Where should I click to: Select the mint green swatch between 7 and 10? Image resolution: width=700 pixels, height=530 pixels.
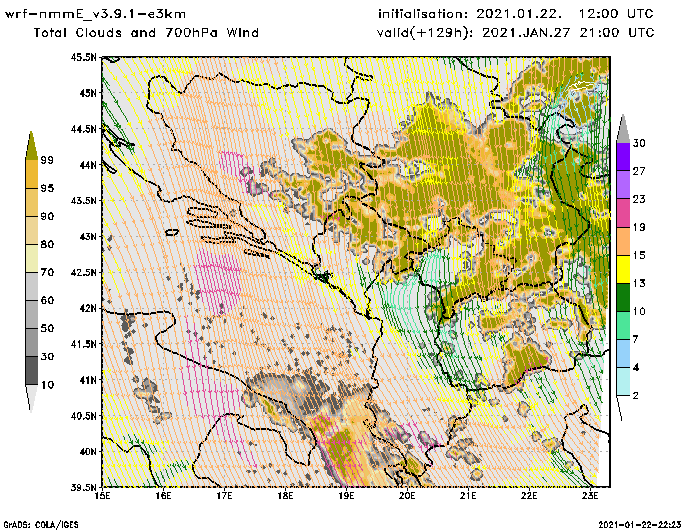coord(623,326)
